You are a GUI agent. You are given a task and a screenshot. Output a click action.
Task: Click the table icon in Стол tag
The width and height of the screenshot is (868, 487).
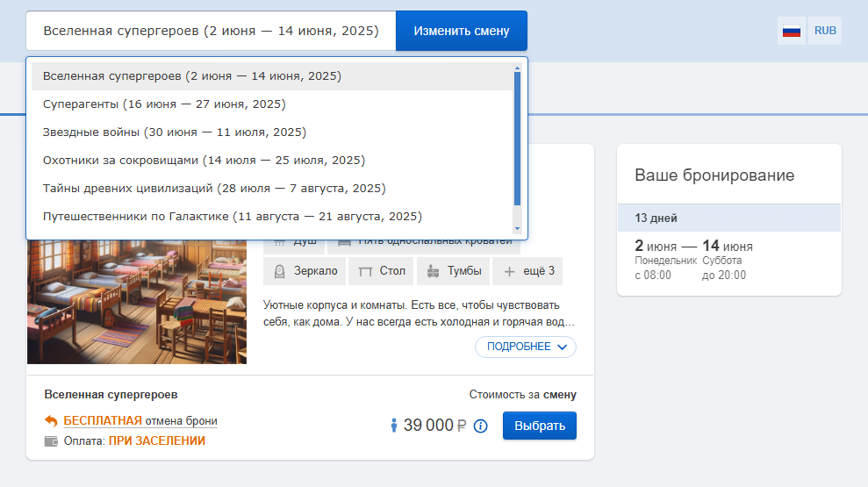[x=365, y=272]
